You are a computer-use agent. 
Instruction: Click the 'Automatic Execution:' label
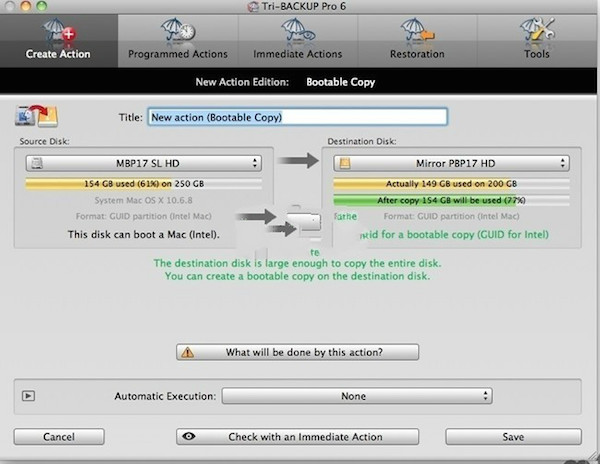[x=165, y=396]
